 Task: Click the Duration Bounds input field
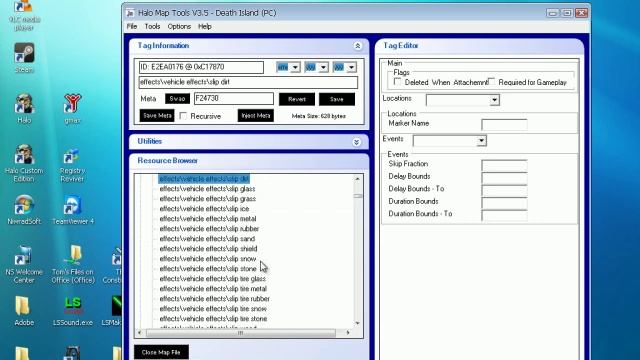point(504,202)
